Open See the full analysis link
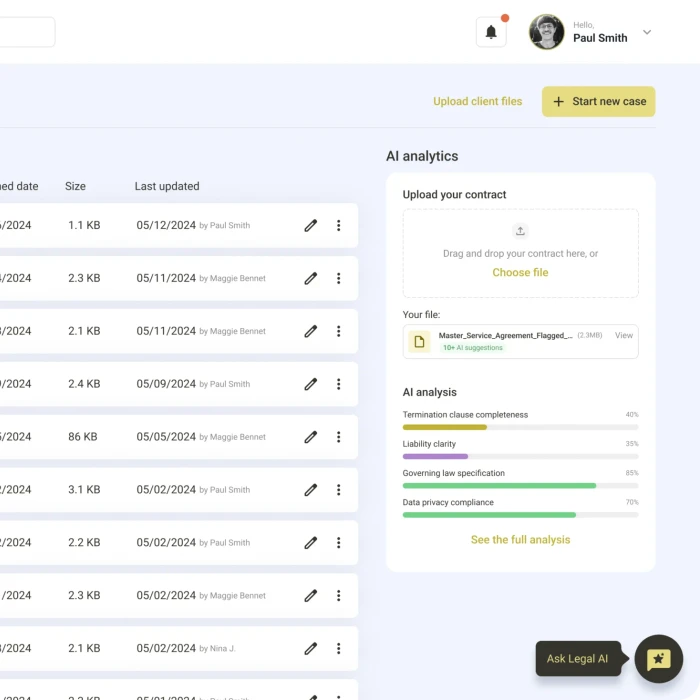 coord(520,540)
